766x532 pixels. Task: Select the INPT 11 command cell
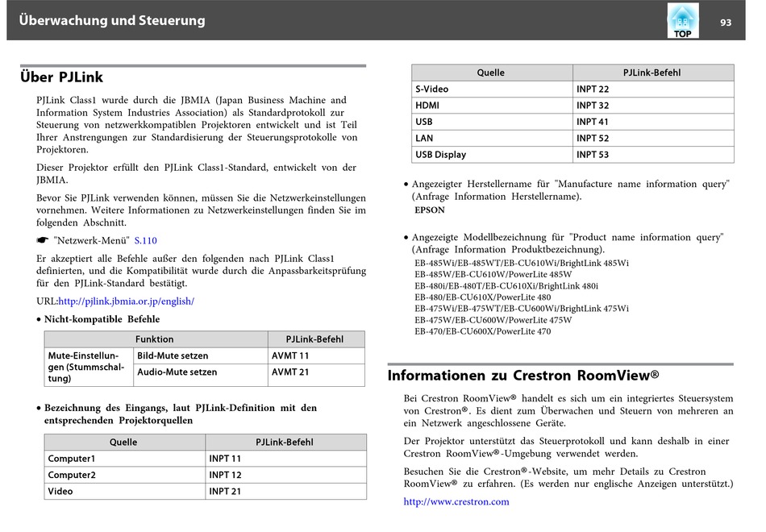tap(285, 458)
